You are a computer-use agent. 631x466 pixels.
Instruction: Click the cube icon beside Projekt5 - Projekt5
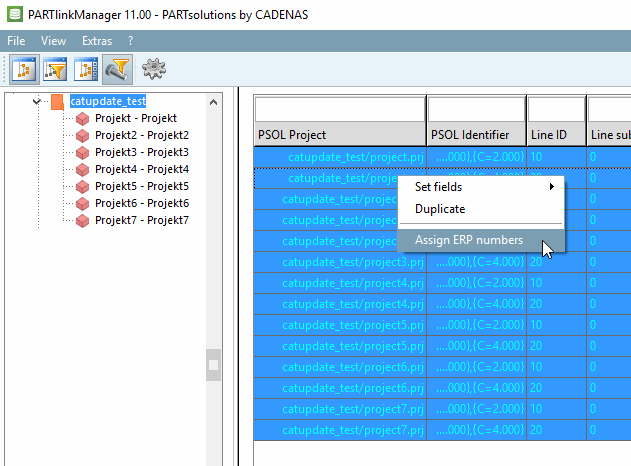82,187
